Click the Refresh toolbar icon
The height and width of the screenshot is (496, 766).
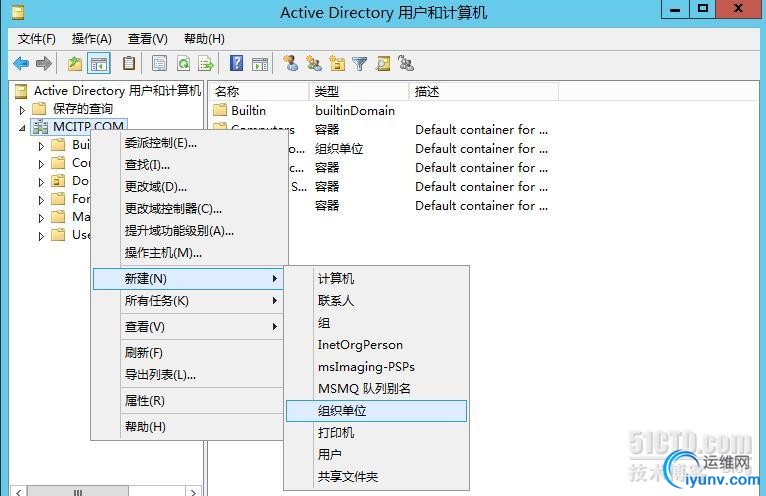click(x=183, y=64)
